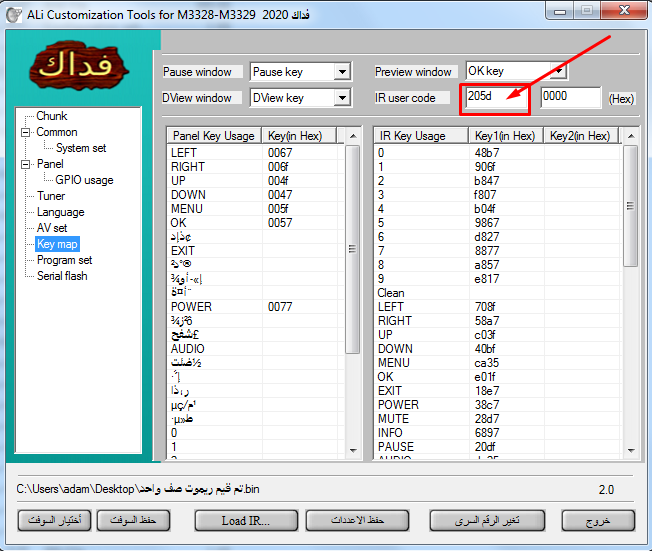Click IR key 3 value f807
The image size is (652, 551).
485,195
